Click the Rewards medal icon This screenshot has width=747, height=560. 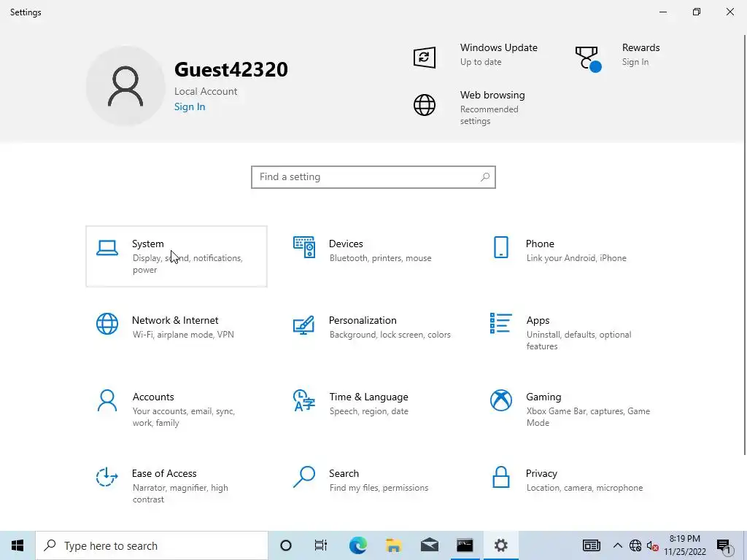pos(589,59)
